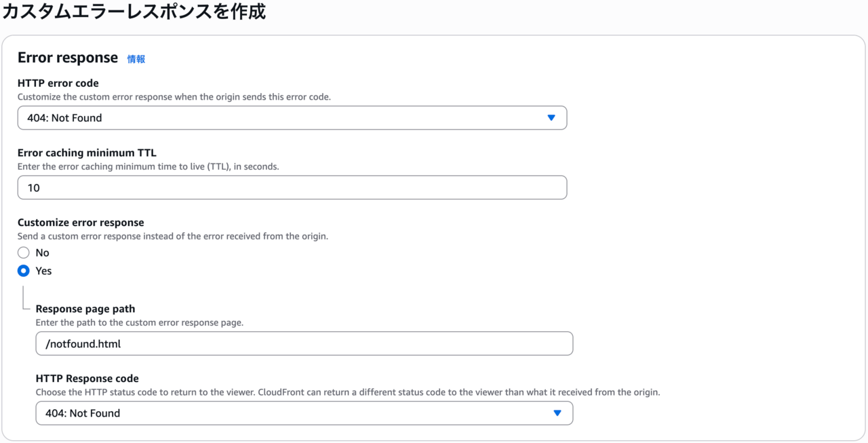Click the Response page path text field

(x=304, y=344)
